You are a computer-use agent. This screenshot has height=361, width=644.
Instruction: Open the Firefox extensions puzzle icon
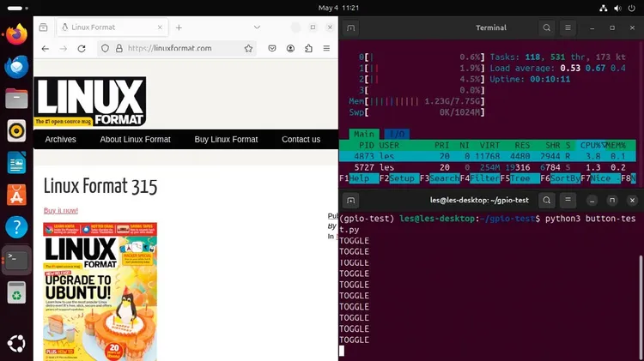coord(308,48)
